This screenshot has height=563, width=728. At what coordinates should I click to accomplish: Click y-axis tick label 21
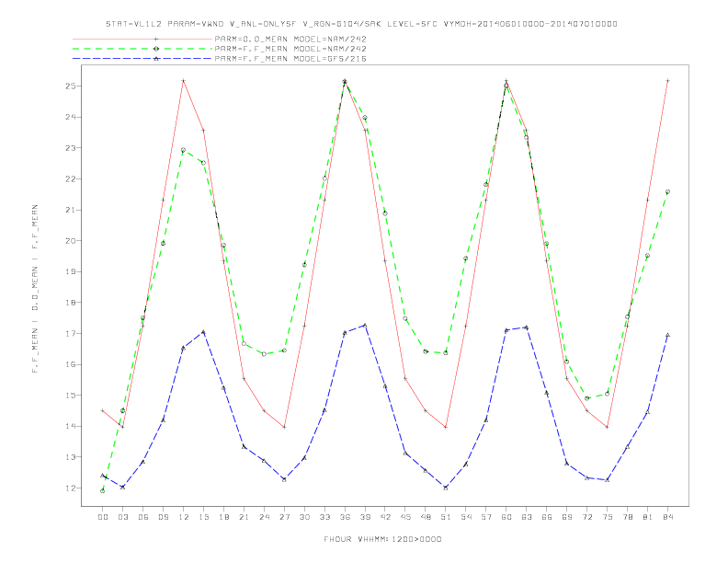tap(71, 210)
